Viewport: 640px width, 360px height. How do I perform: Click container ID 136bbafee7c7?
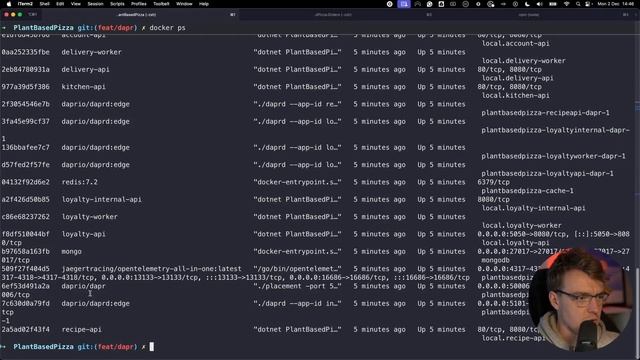tap(25, 147)
